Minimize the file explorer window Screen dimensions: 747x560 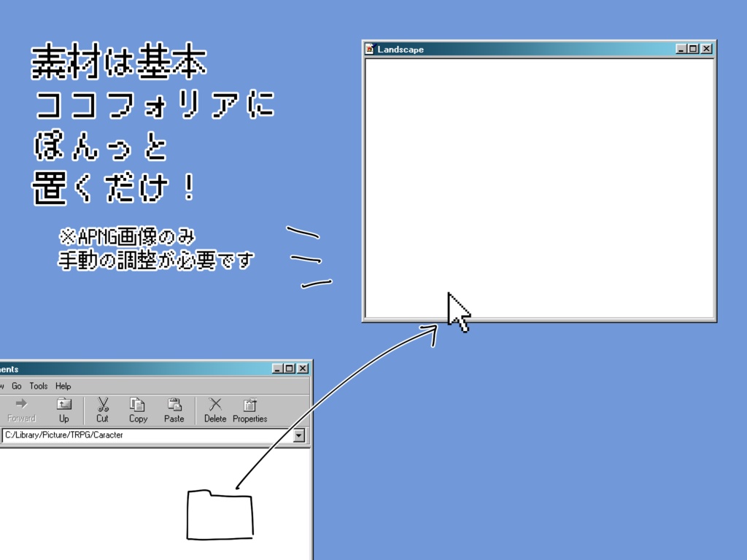(277, 368)
